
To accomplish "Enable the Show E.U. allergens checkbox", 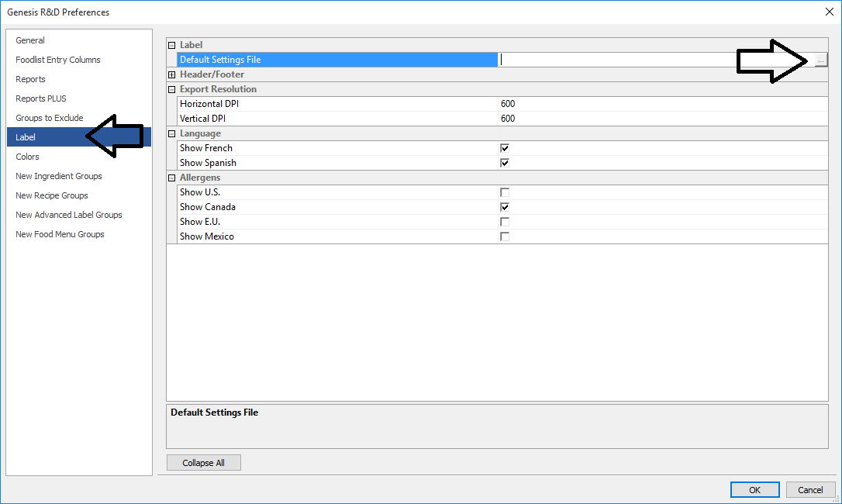I will [x=504, y=222].
